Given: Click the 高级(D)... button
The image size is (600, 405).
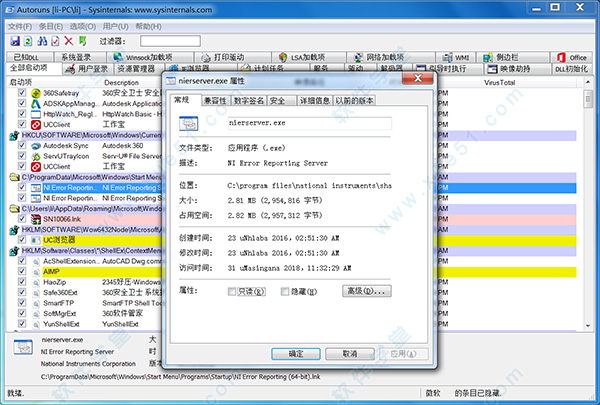Looking at the screenshot, I should click(x=367, y=291).
